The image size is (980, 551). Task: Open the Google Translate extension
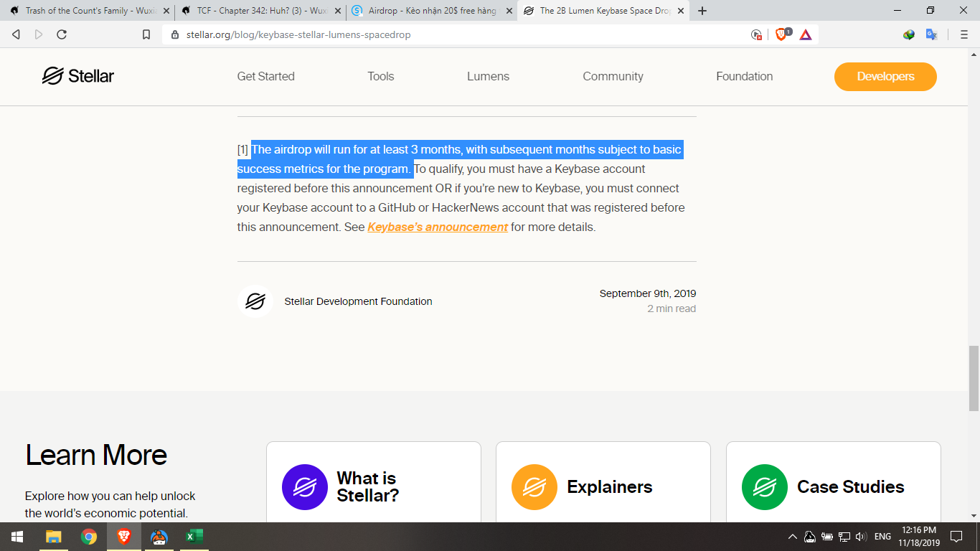click(932, 34)
